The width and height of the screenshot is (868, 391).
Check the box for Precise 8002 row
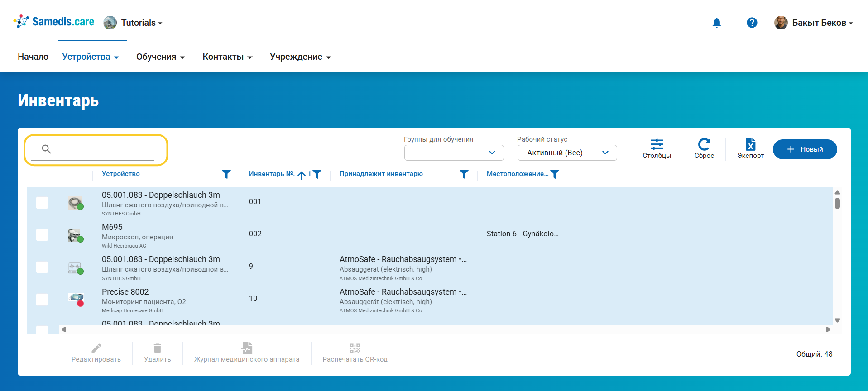42,300
